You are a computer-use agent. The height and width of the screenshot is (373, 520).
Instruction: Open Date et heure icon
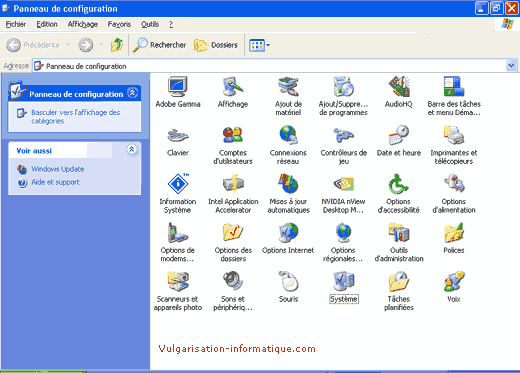point(399,136)
